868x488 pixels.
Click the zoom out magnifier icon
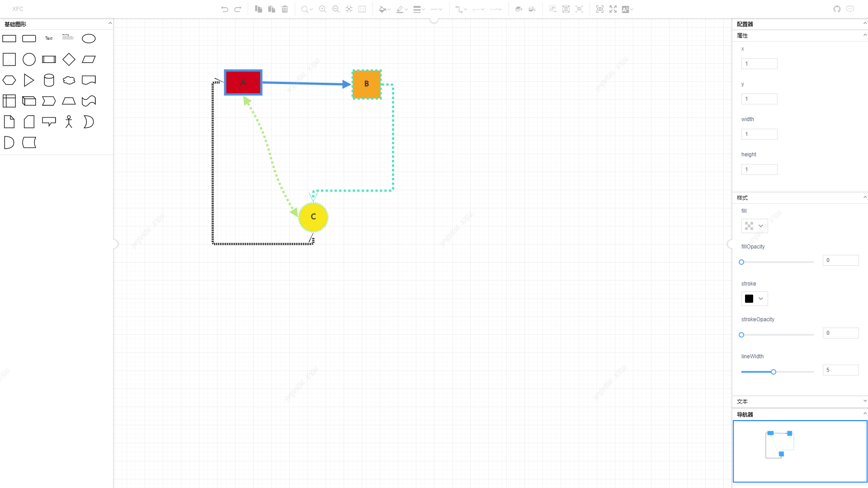(x=335, y=9)
